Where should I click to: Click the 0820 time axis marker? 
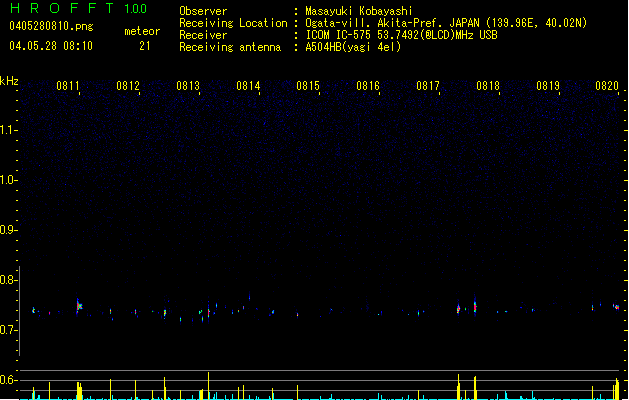pyautogui.click(x=607, y=86)
